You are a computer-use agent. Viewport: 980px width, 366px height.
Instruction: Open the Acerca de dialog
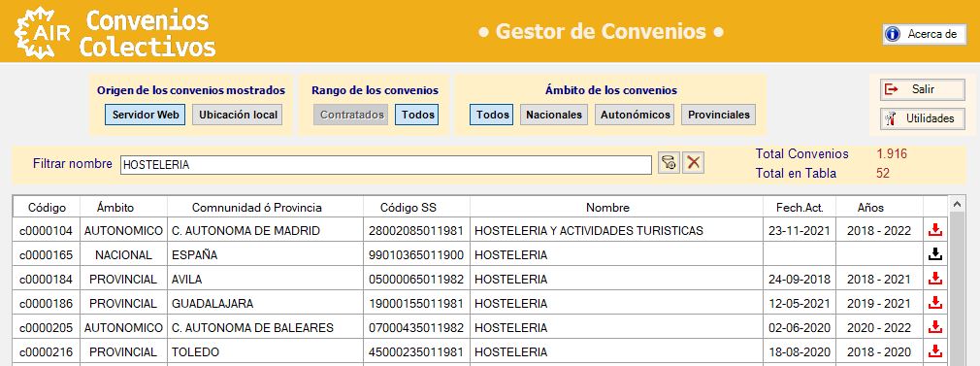[x=925, y=34]
